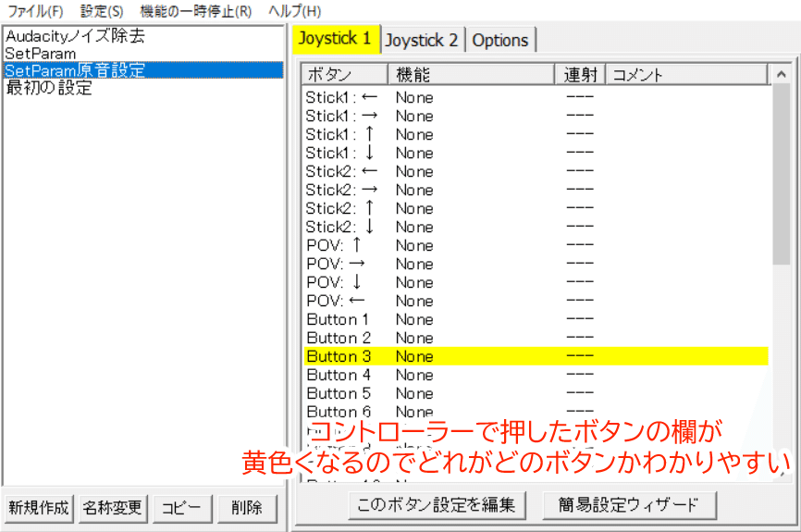The width and height of the screenshot is (801, 532).
Task: Switch to the Joystick 1 tab
Action: [x=336, y=39]
